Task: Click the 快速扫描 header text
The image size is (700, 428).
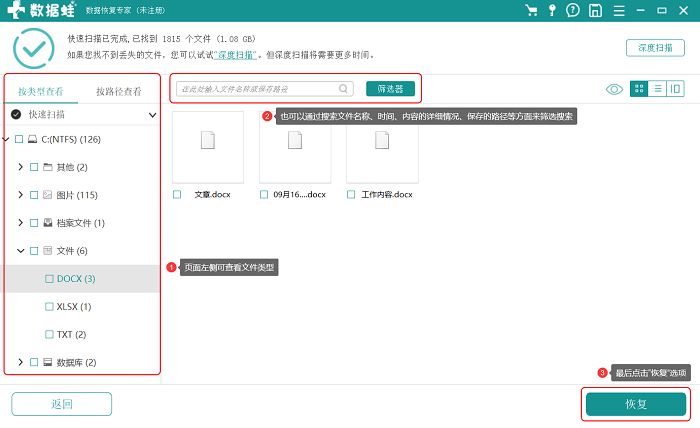Action: click(x=46, y=115)
